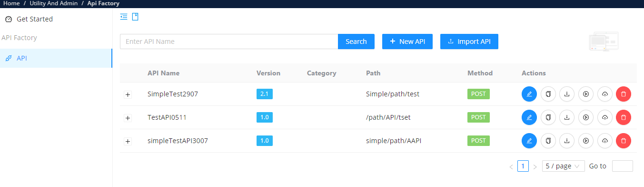Viewport: 644px width, 187px height.
Task: Expand the TestAPI0511 row
Action: point(128,118)
